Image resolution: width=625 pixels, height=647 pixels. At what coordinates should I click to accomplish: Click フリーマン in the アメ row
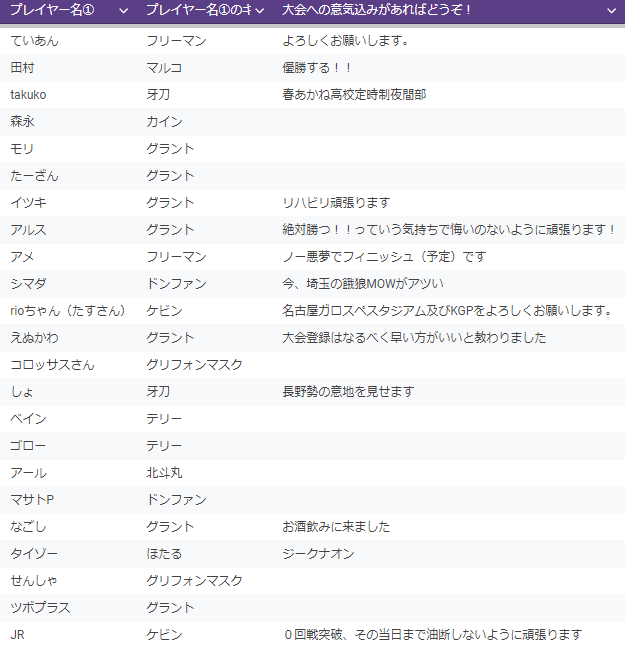click(176, 257)
